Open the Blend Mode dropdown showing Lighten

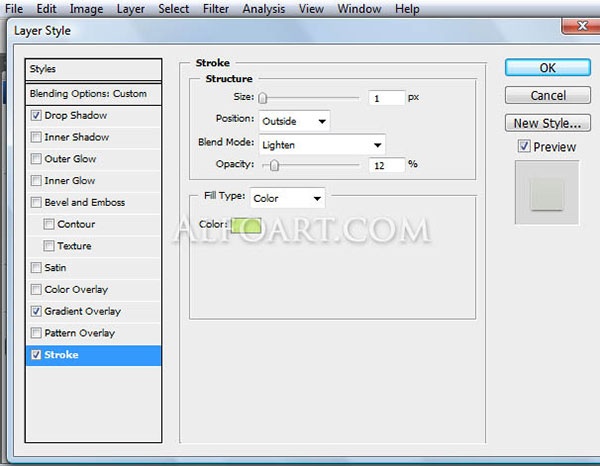[322, 145]
